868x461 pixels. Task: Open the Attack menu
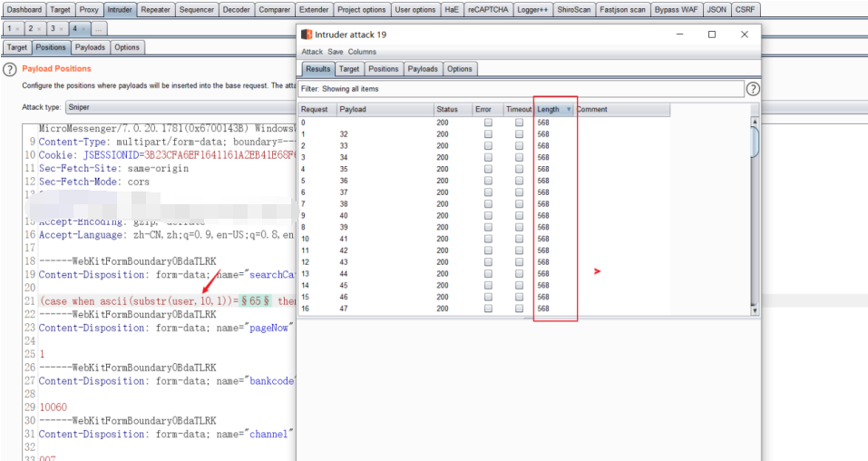(312, 52)
